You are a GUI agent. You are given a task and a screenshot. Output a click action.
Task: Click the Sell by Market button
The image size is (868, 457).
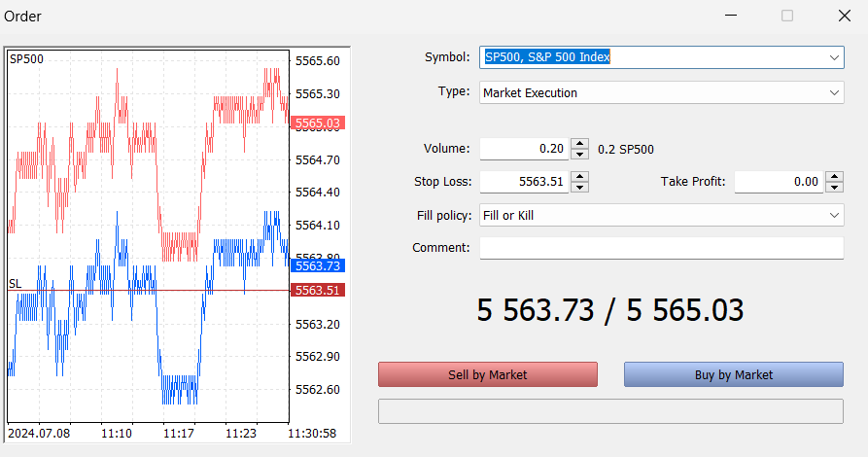pyautogui.click(x=487, y=374)
